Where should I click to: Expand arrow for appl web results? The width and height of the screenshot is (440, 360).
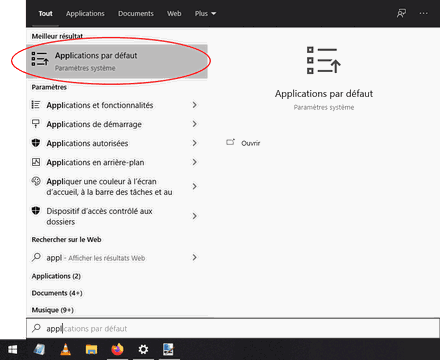point(195,257)
